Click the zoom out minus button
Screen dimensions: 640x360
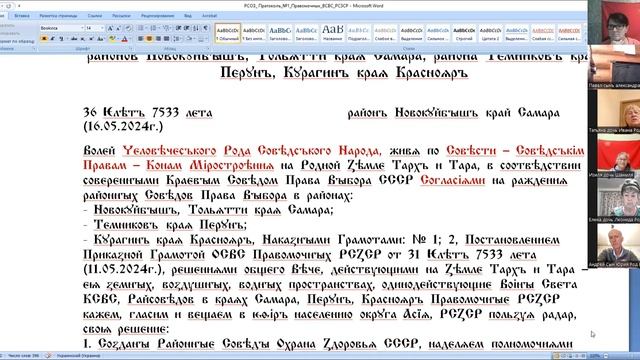[x=605, y=356]
